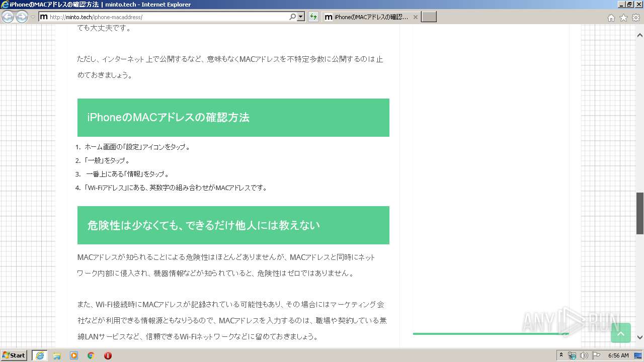Click paragraph starting また、Wi-Fi接続時に
The image size is (644, 362).
pyautogui.click(x=232, y=320)
